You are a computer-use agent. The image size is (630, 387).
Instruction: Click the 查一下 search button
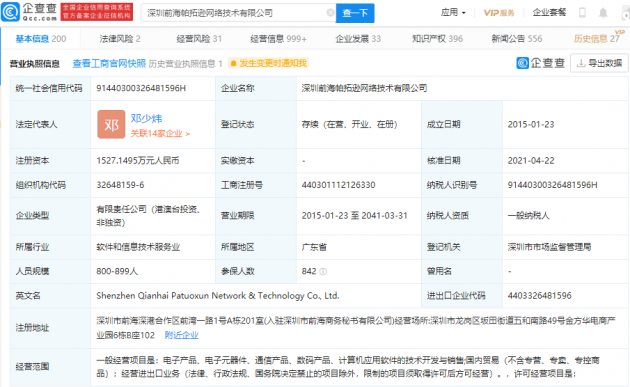coord(355,13)
